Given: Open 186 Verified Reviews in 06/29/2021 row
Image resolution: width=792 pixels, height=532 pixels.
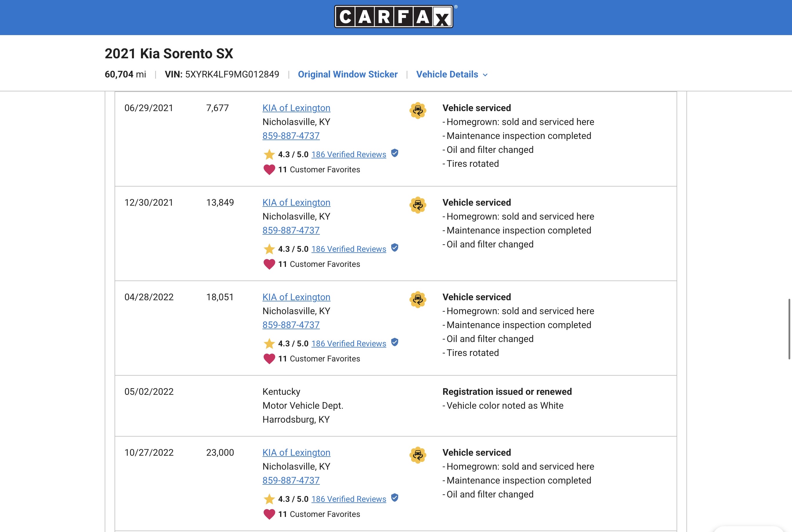Looking at the screenshot, I should (x=349, y=154).
